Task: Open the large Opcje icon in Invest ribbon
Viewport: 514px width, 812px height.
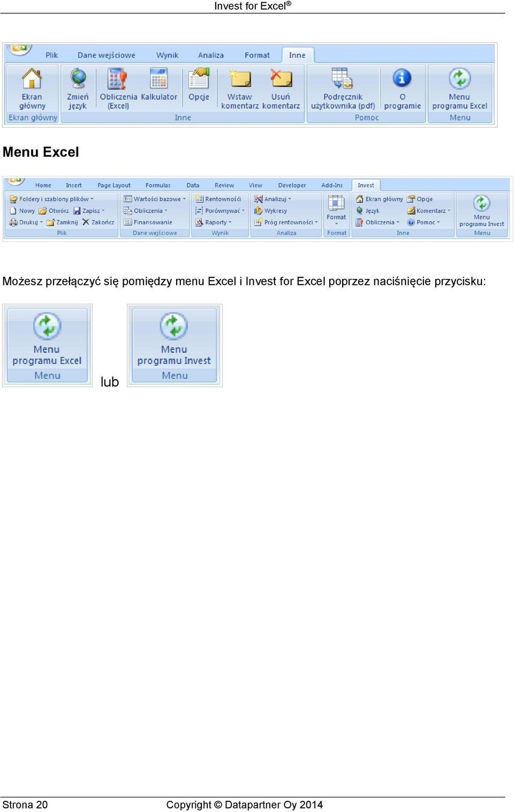Action: [199, 78]
